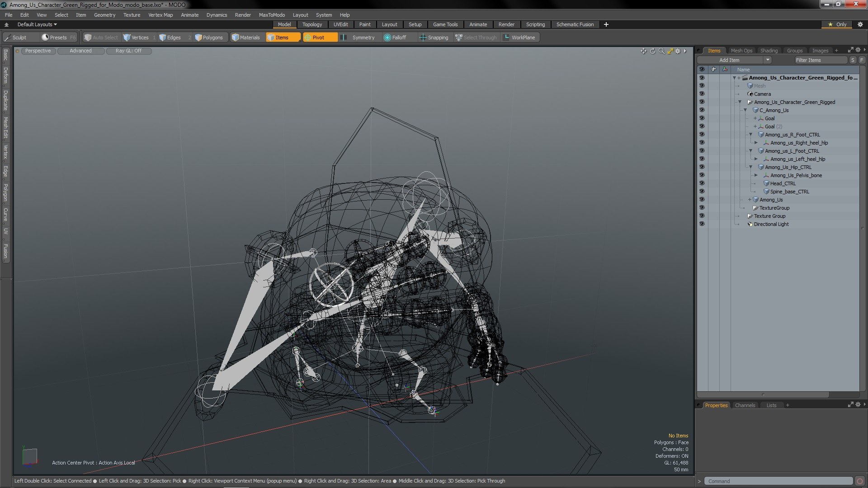This screenshot has width=868, height=488.
Task: Expand Among_us_Right_heel_hlp node
Action: tap(756, 143)
